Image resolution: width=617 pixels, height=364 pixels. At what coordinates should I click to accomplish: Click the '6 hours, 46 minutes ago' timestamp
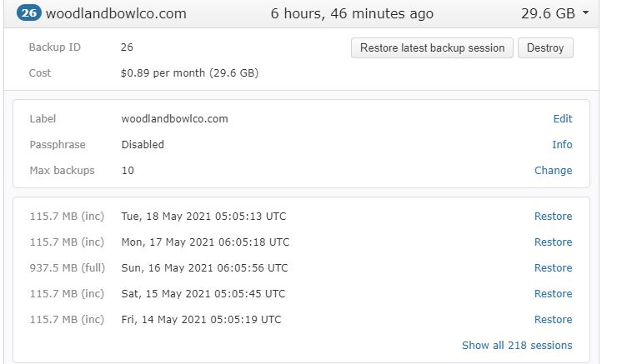tap(352, 13)
